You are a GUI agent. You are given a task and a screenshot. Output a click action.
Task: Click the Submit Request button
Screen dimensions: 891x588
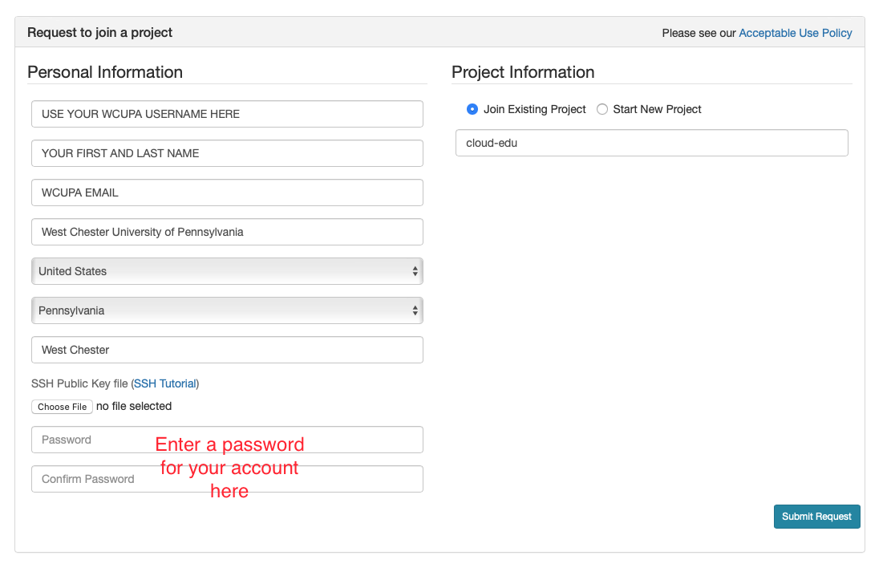click(816, 517)
